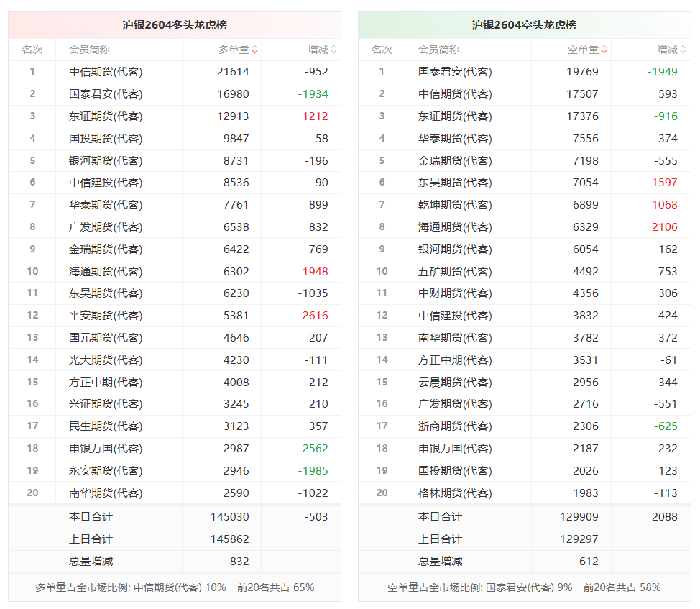Select 海通期货(代客) in long table
This screenshot has width=700, height=609.
pyautogui.click(x=106, y=272)
